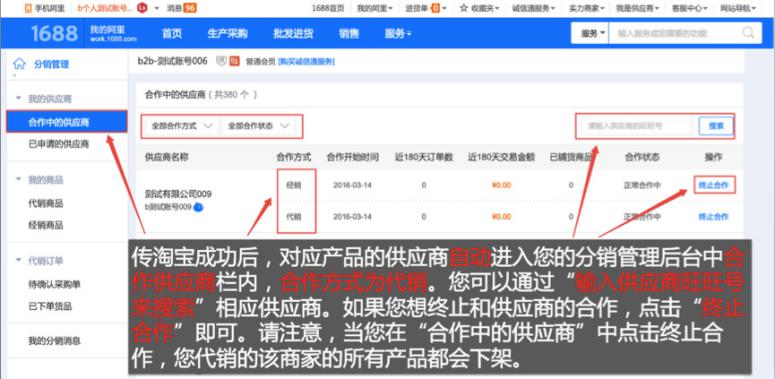Click the 手机阿里 phone icon
775x379 pixels.
[x=28, y=8]
